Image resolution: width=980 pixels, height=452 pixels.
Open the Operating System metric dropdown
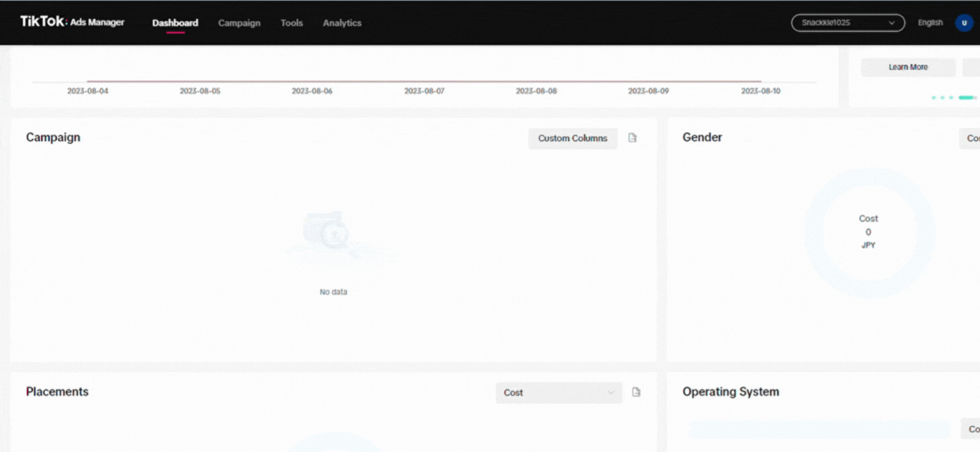[971, 429]
